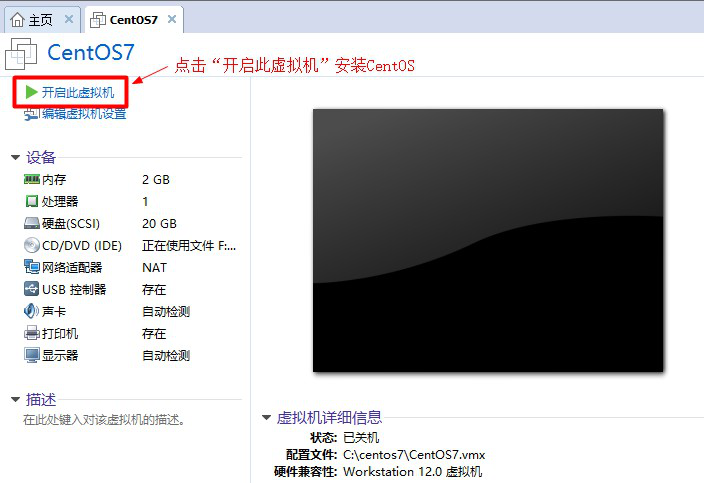Click the config path C:\centos7\CentOS7.vmx
The image size is (704, 483).
pos(414,455)
